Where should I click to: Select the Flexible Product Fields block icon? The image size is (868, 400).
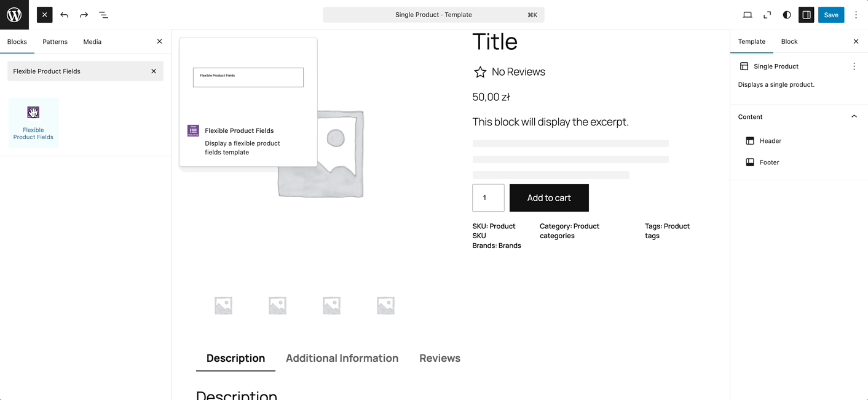[x=33, y=112]
